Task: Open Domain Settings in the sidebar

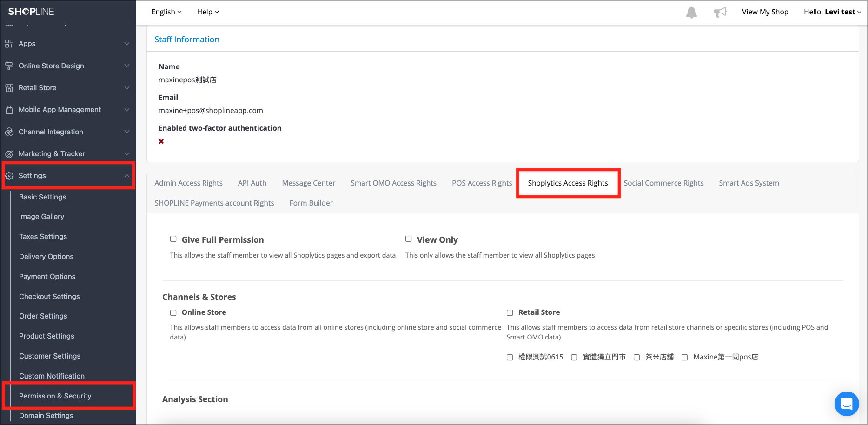Action: [46, 416]
